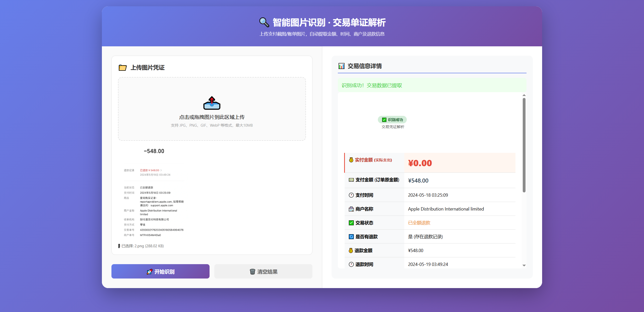Screen dimensions: 644x312
Task: Click the bar chart icon beside 交易信息详情
Action: [341, 66]
